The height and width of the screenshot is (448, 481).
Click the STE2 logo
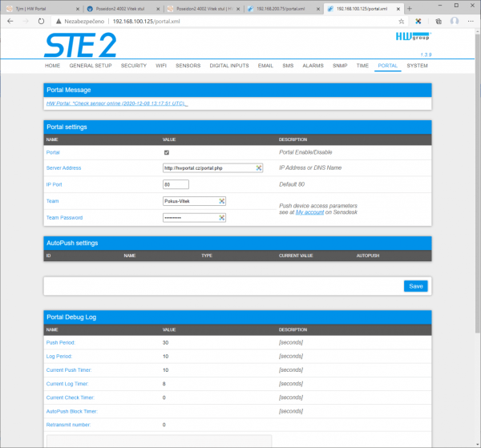point(81,44)
